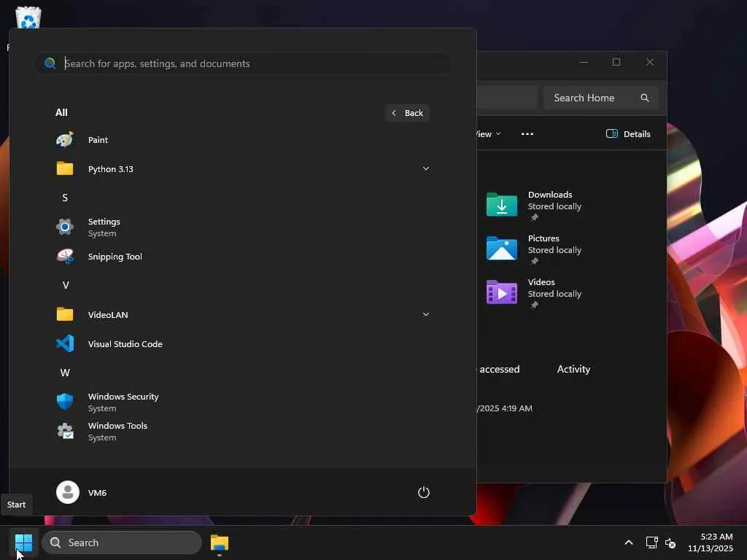Click the Start menu search magnifier icon
This screenshot has height=560, width=747.
50,63
